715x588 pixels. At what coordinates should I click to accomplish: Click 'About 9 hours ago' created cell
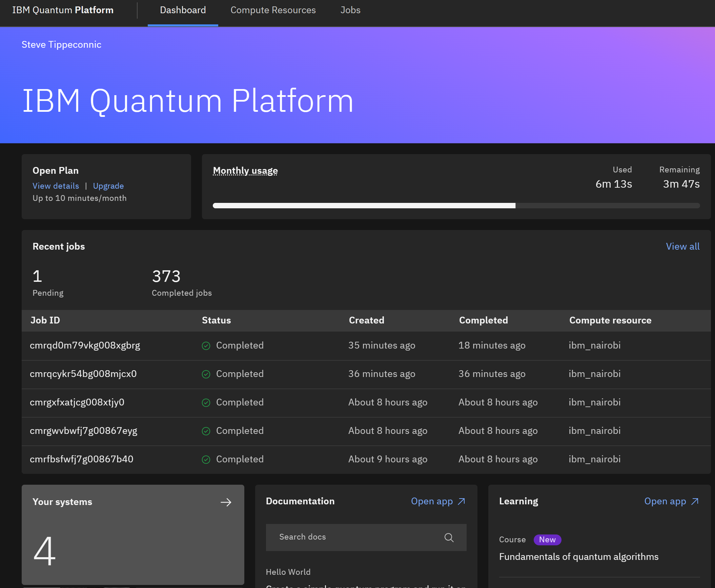coord(388,459)
